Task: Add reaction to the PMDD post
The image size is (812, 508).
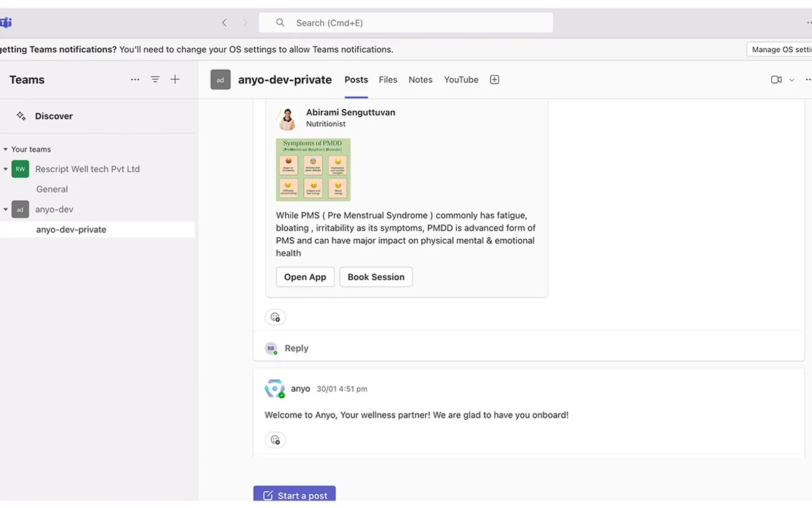Action: click(275, 317)
